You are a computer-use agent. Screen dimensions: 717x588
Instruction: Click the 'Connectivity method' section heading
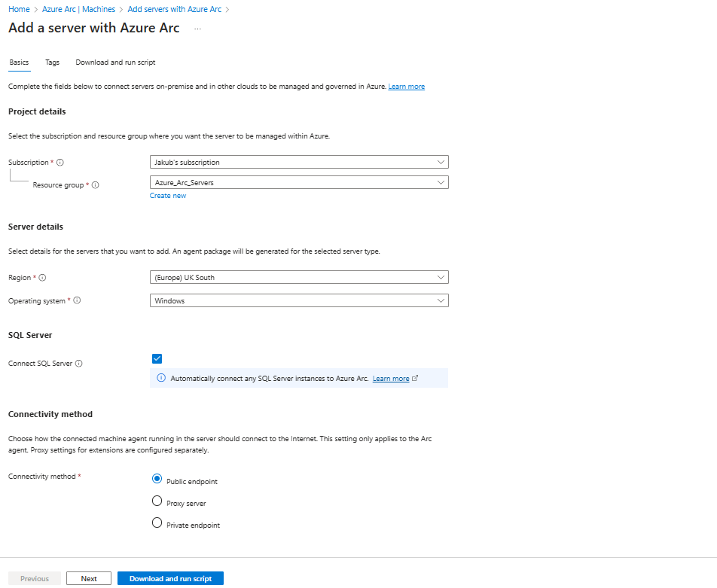pyautogui.click(x=50, y=414)
